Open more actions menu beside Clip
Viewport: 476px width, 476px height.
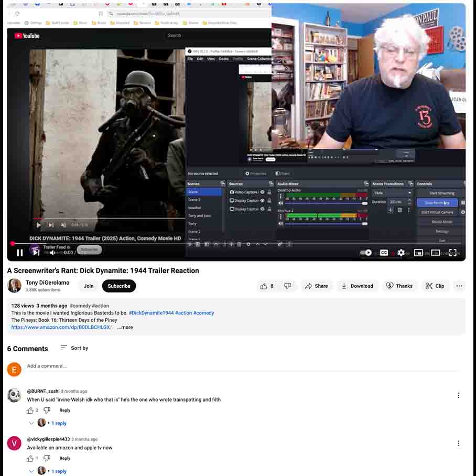[459, 286]
